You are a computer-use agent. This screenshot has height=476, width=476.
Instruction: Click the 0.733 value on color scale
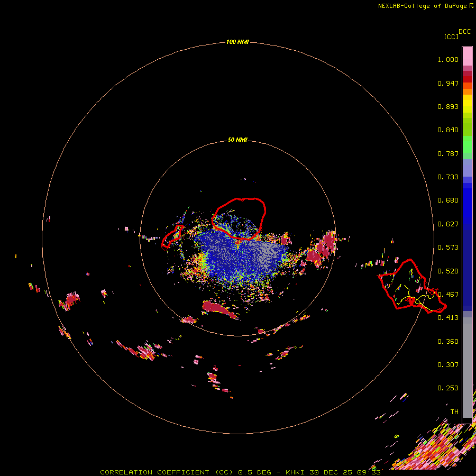coord(448,177)
